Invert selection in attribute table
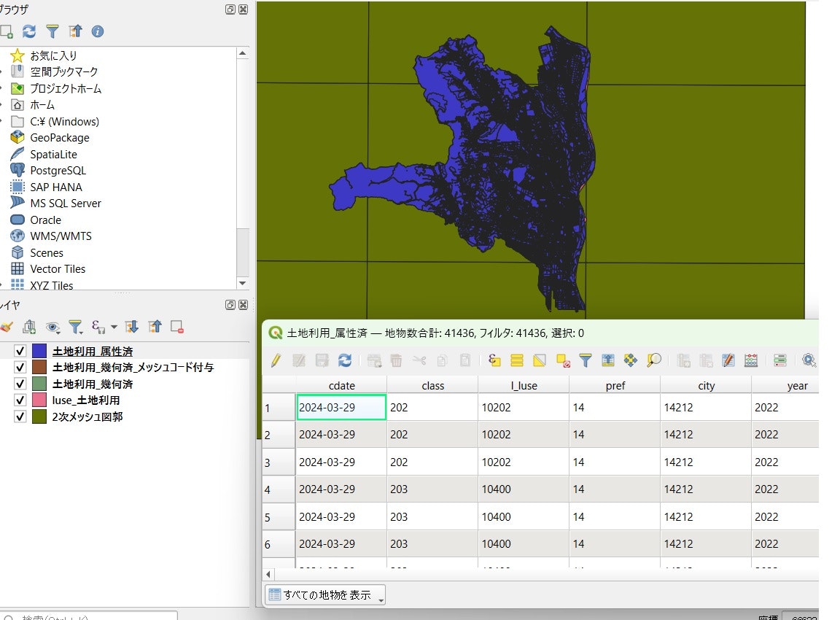Image resolution: width=840 pixels, height=620 pixels. click(x=540, y=360)
